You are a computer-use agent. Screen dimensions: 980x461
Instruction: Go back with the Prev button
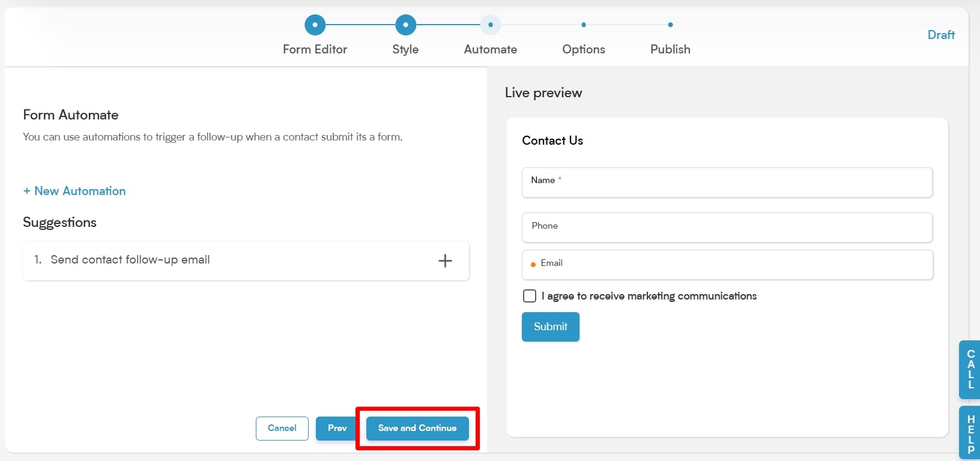pyautogui.click(x=337, y=428)
